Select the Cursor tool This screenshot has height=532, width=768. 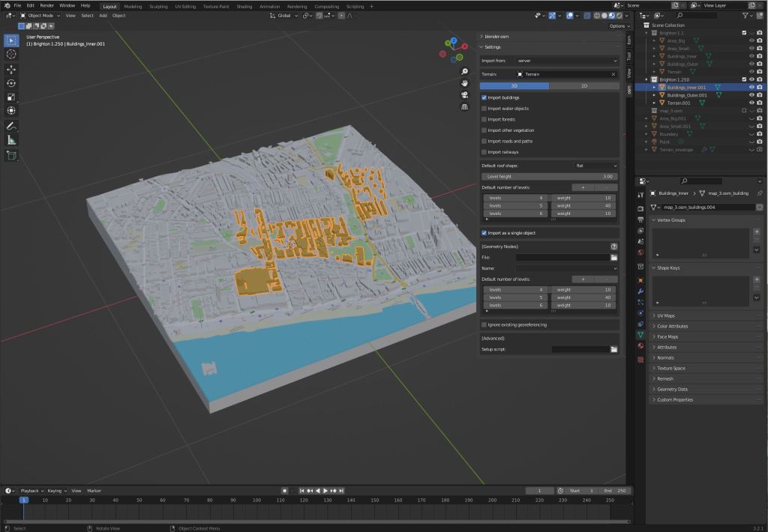(11, 54)
